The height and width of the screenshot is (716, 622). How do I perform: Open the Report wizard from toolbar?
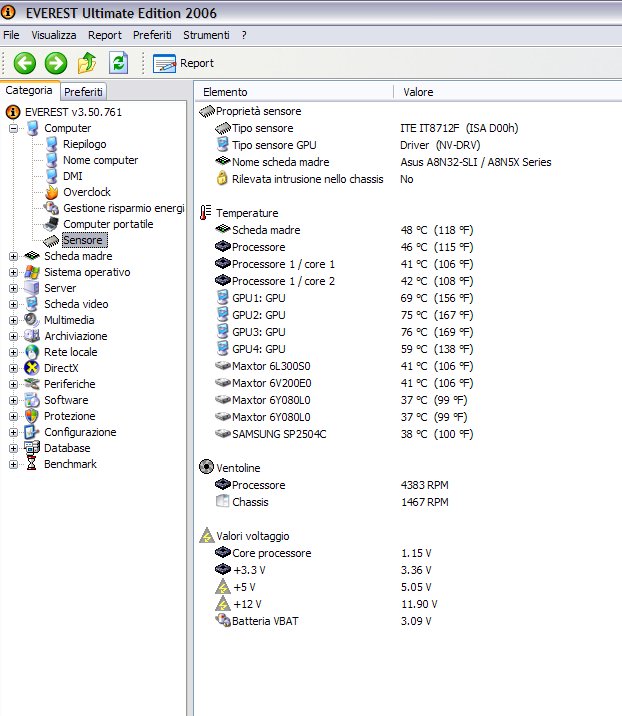click(x=183, y=63)
